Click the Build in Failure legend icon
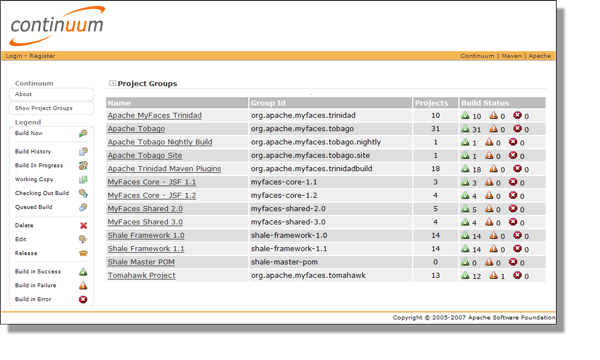This screenshot has width=600, height=360. [x=83, y=285]
